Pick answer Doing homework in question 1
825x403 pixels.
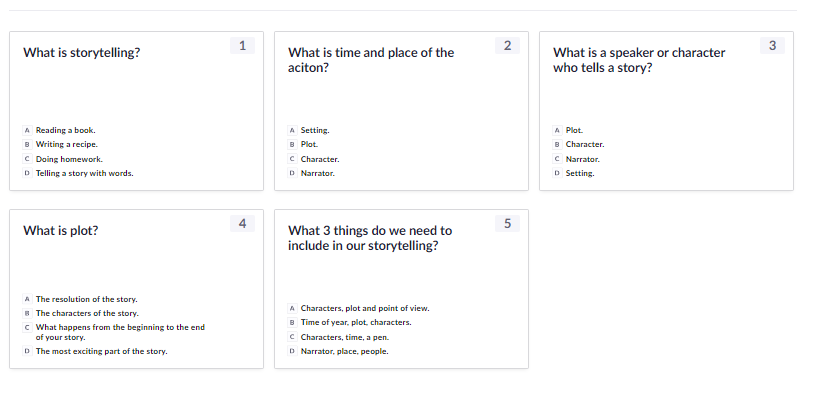[69, 159]
